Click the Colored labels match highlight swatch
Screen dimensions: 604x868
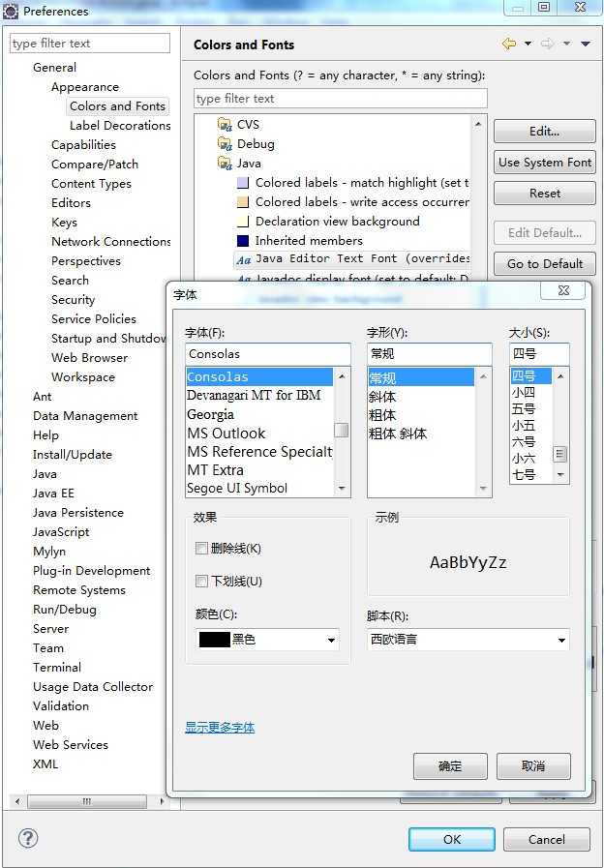(x=243, y=183)
